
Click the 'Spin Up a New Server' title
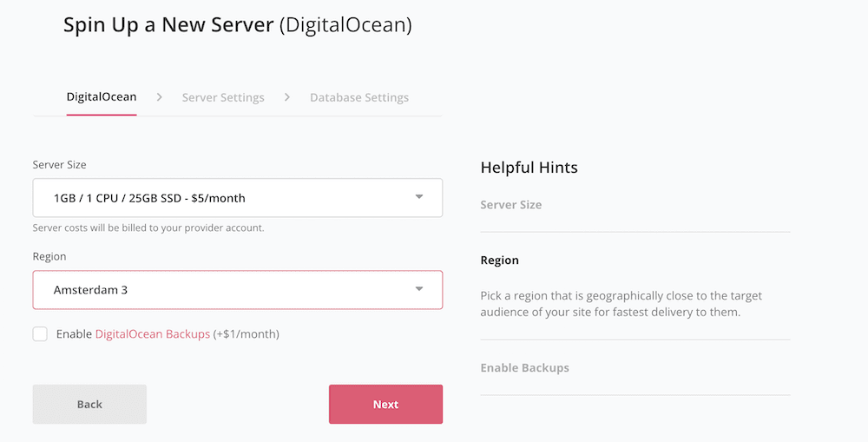tap(238, 25)
